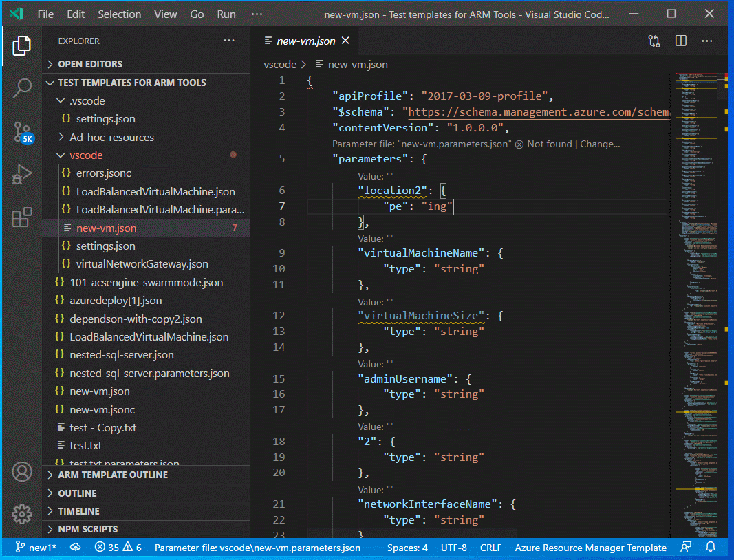The width and height of the screenshot is (734, 560).
Task: Open LoadBalancedVirtualMachine.para... file
Action: coord(146,210)
